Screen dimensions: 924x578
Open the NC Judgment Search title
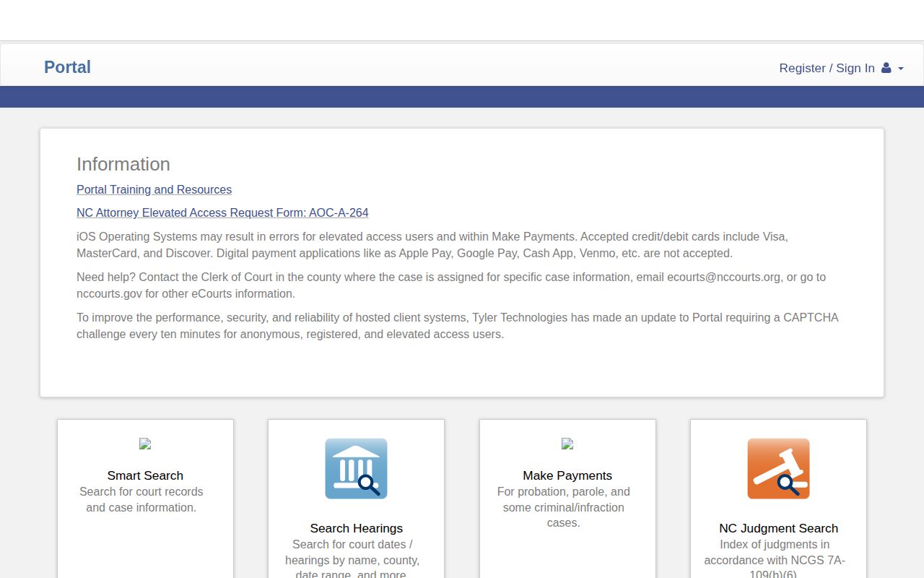tap(778, 528)
